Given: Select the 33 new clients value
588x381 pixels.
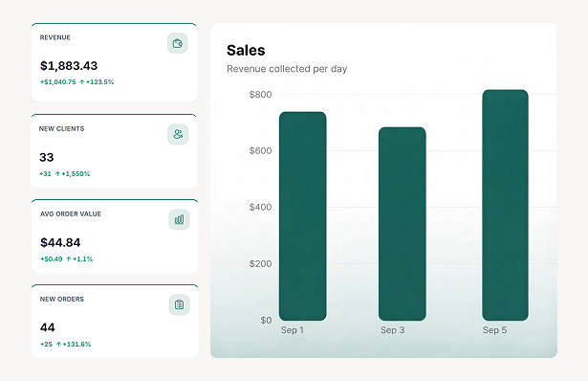Looking at the screenshot, I should click(47, 157).
